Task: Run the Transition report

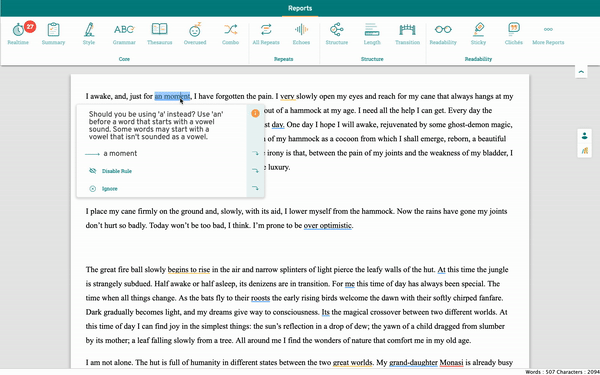Action: tap(408, 34)
